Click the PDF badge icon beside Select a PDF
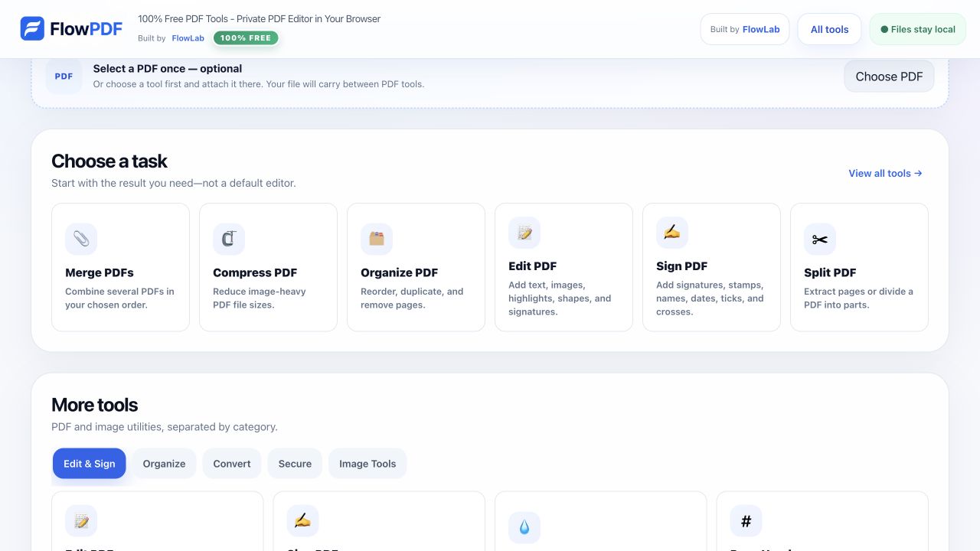The width and height of the screenshot is (980, 551). [64, 77]
